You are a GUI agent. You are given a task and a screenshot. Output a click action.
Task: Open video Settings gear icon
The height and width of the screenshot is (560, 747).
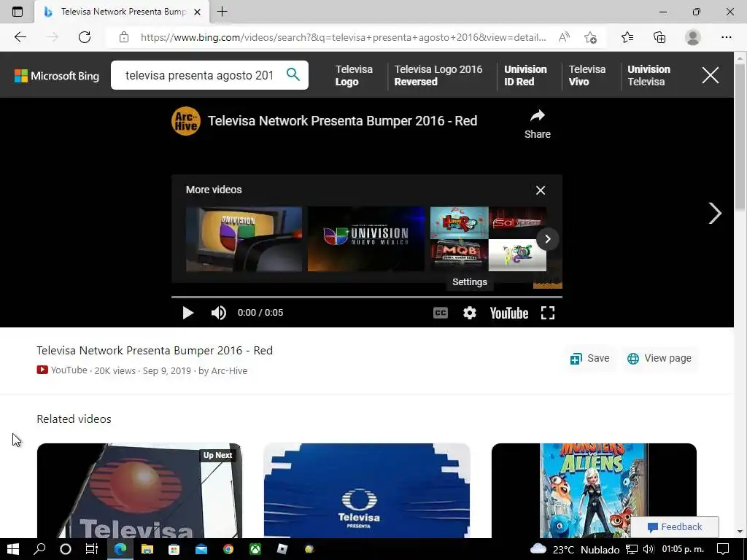point(470,313)
